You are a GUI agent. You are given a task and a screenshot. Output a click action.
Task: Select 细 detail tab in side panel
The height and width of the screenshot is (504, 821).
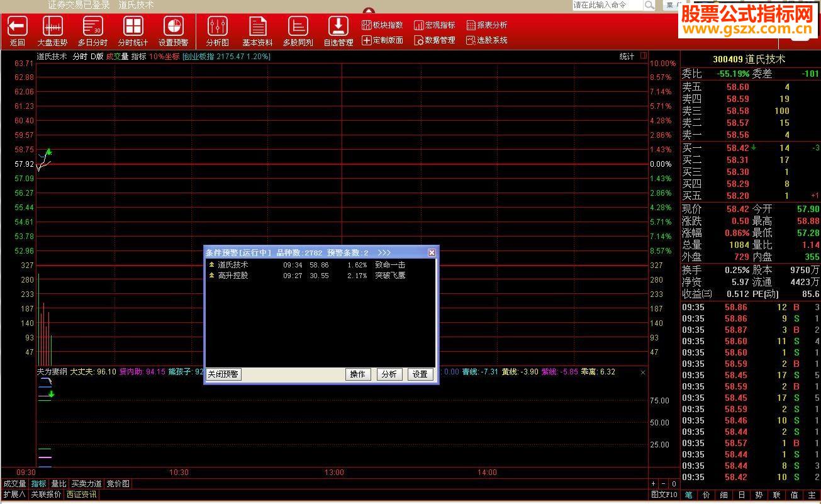[724, 495]
